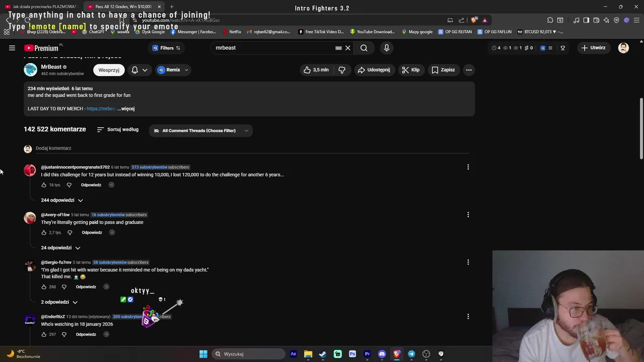The image size is (644, 362).
Task: Open Sortuj według sort menu
Action: [118, 130]
